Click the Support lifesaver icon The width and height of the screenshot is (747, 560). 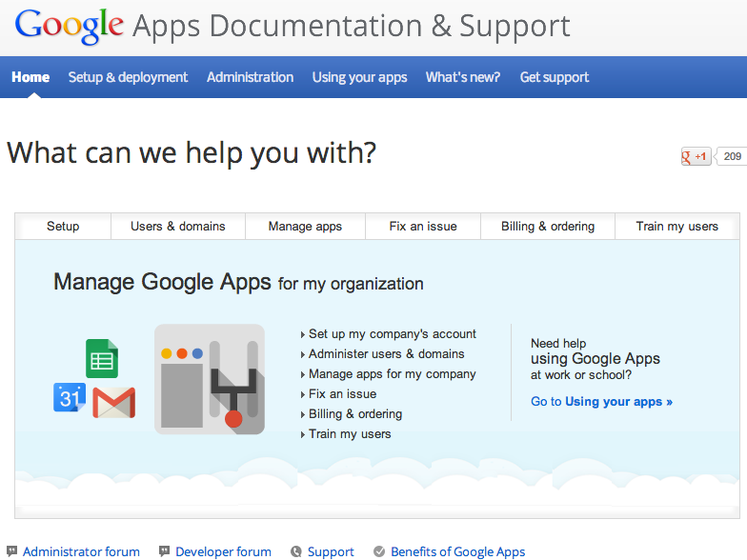tap(296, 551)
